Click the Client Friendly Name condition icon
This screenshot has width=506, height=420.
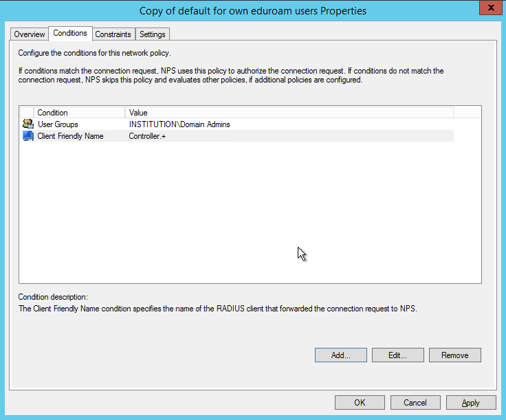(x=27, y=136)
